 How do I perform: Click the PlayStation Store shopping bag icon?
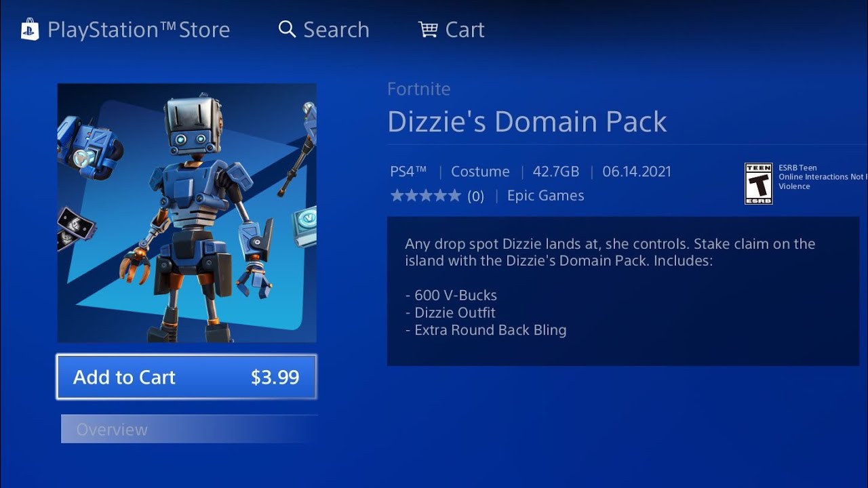[x=30, y=29]
